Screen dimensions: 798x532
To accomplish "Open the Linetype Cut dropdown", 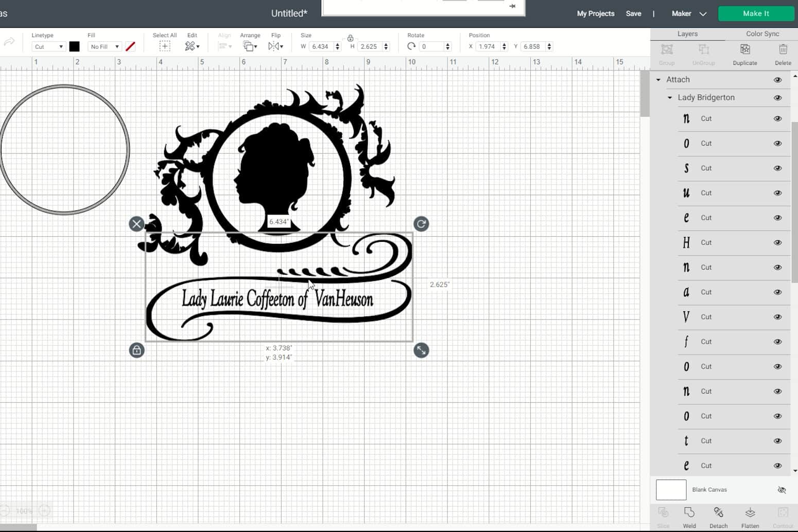I will pos(48,47).
